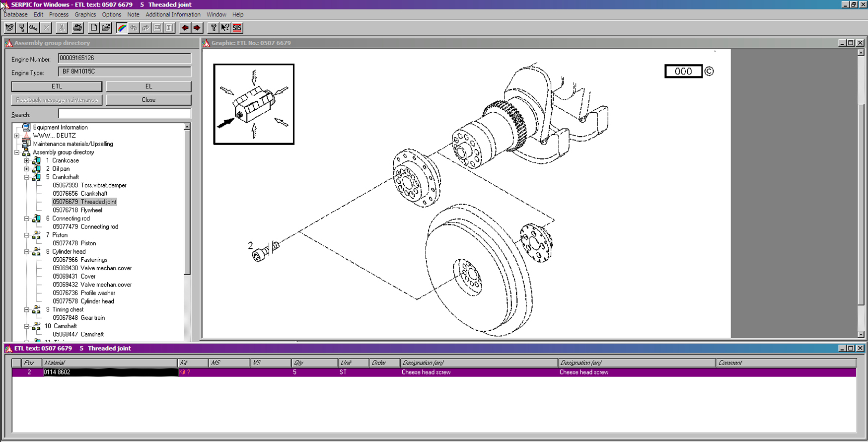This screenshot has height=442, width=868.
Task: Click the Search input field
Action: coord(124,114)
